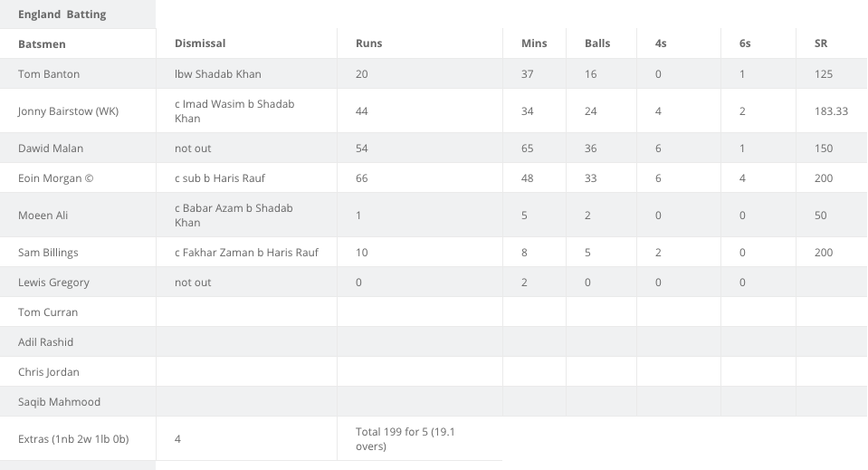Open Tom Banton's player name

(49, 74)
